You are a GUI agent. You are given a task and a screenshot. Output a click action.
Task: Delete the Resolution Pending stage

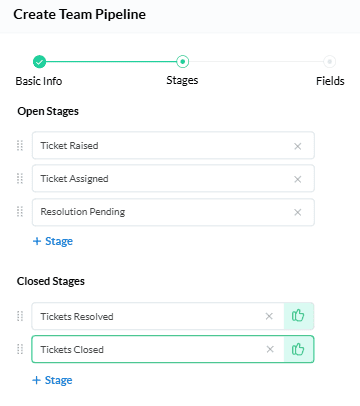[298, 212]
